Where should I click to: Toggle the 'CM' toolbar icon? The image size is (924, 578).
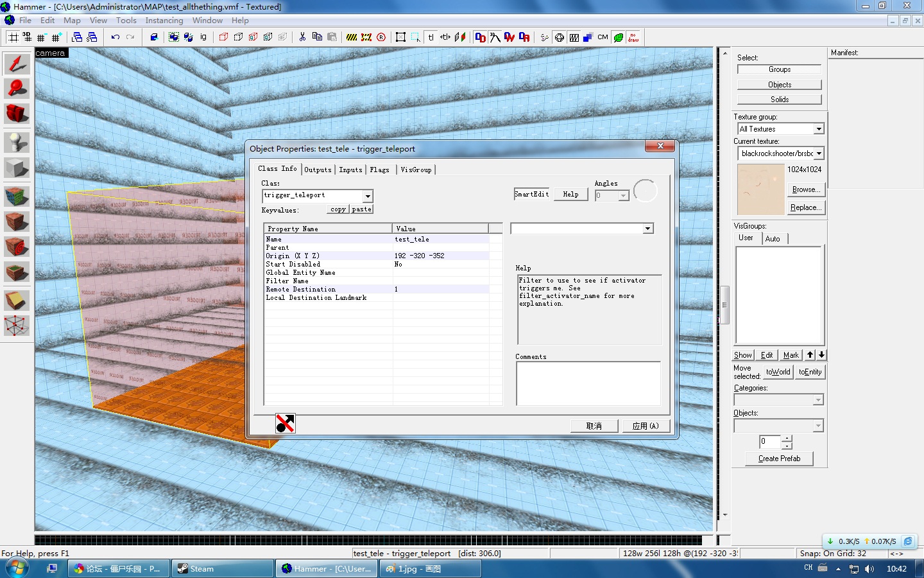[x=603, y=37]
